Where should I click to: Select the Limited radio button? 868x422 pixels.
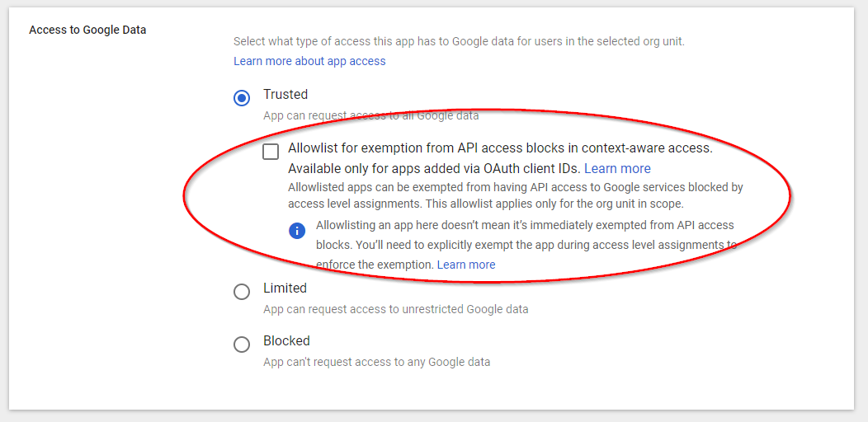coord(242,292)
